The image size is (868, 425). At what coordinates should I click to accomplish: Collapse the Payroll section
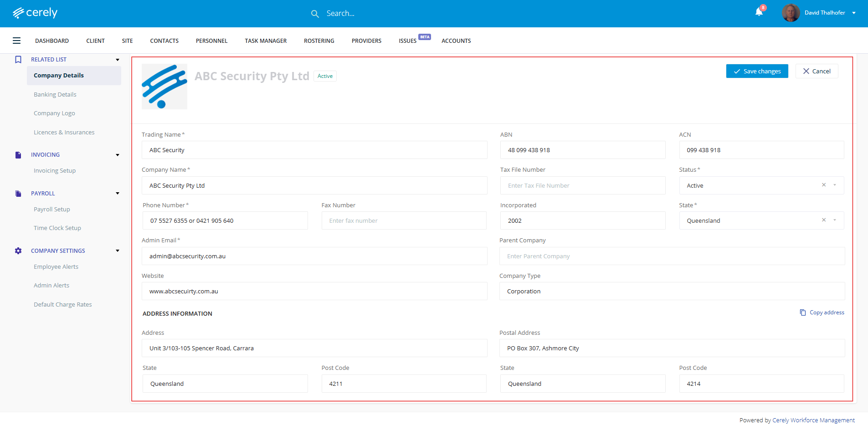point(118,194)
